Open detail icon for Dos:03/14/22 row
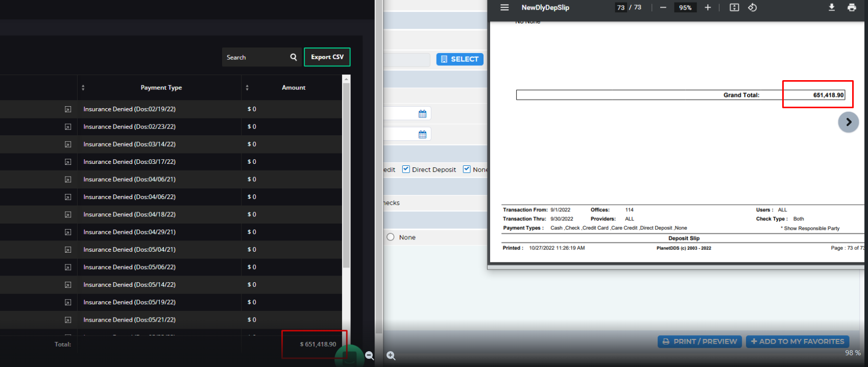 click(68, 144)
